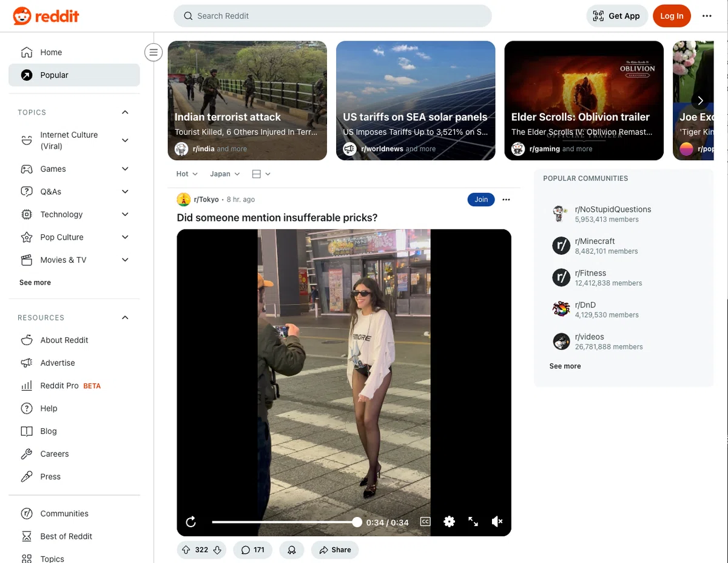Collapse the TOPICS section
The image size is (728, 563).
click(x=125, y=112)
